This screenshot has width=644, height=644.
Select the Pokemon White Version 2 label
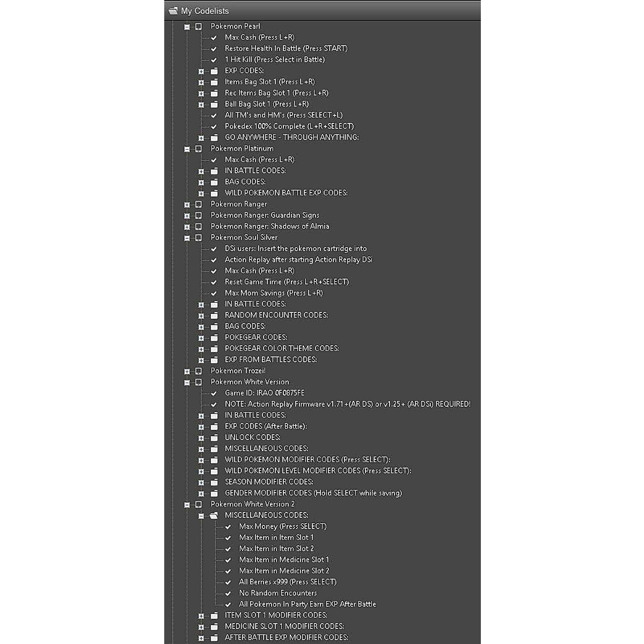click(x=252, y=504)
